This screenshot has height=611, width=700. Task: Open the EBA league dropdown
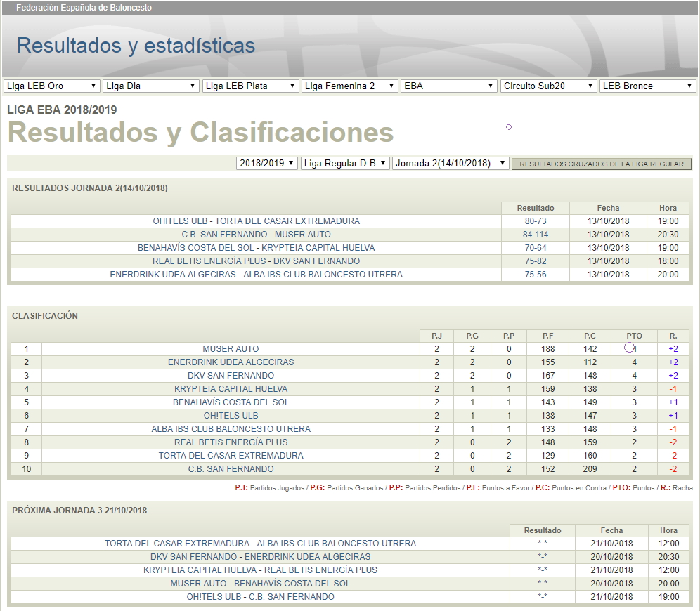449,86
